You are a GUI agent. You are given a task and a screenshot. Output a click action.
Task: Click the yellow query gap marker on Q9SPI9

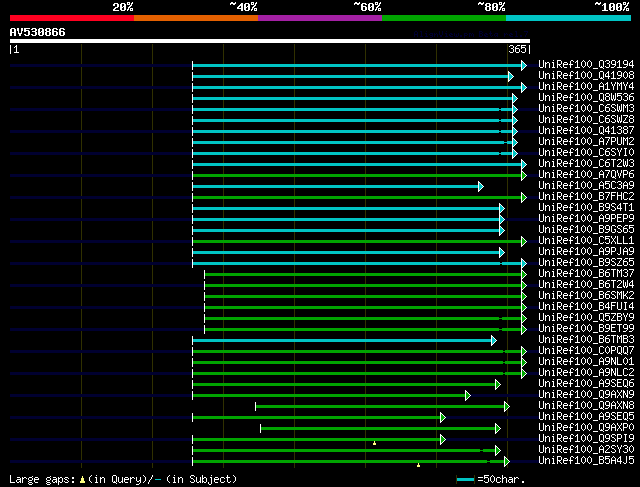pyautogui.click(x=374, y=443)
